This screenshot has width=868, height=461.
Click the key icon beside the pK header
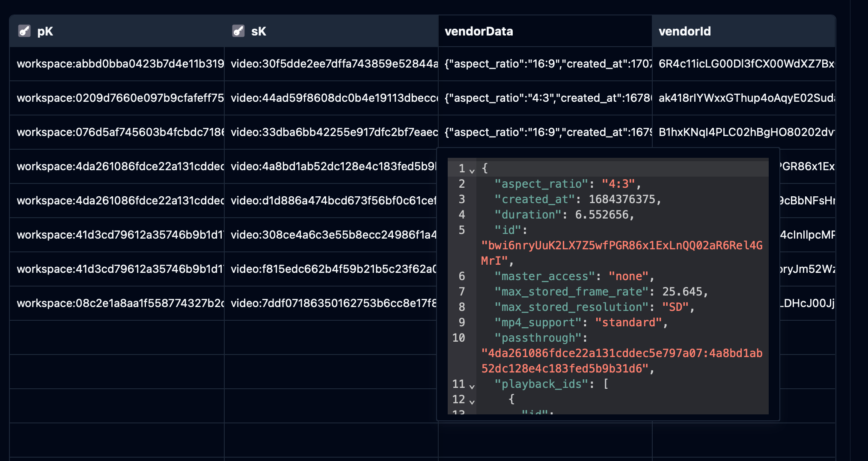pos(25,31)
